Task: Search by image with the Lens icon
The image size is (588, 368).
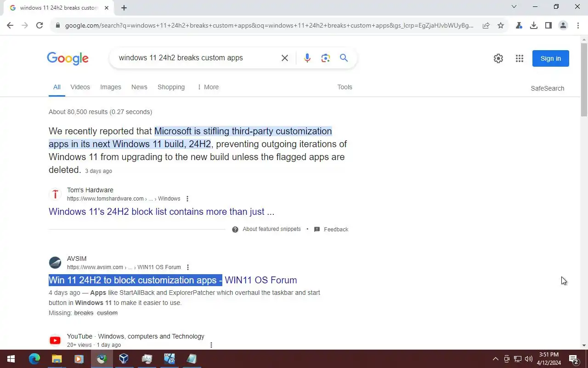Action: (326, 58)
